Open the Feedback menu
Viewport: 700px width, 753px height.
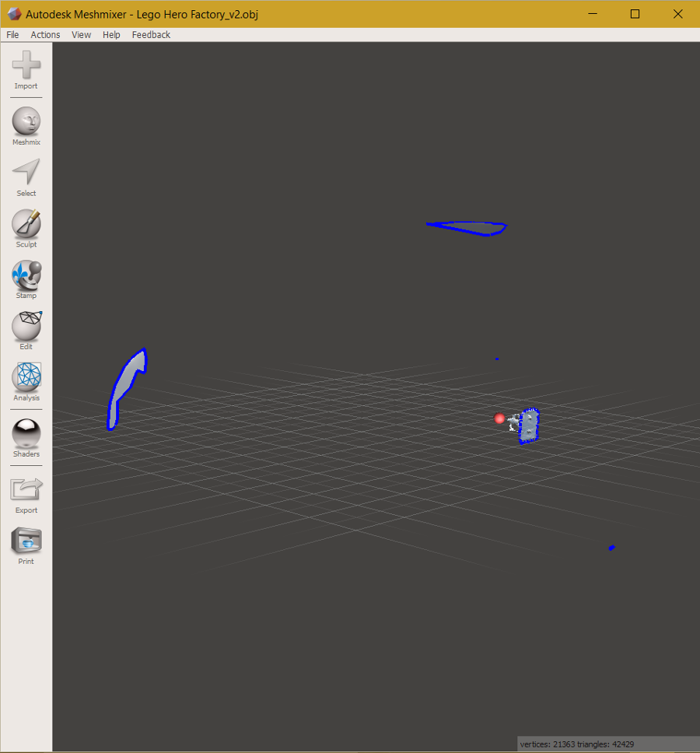coord(151,34)
